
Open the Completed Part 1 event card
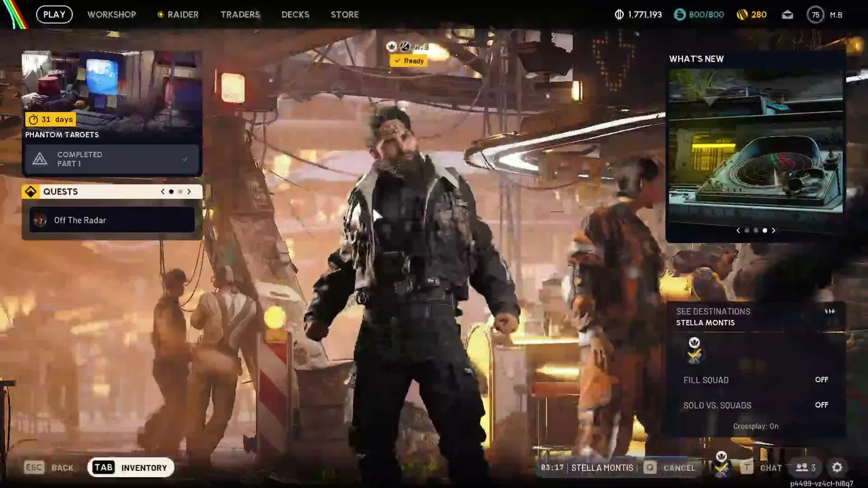pos(112,159)
